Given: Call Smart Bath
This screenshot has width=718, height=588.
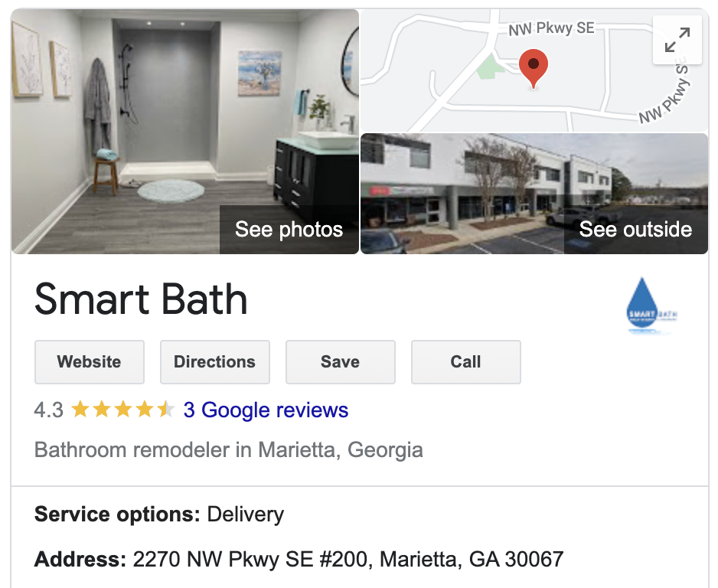Looking at the screenshot, I should [x=465, y=362].
